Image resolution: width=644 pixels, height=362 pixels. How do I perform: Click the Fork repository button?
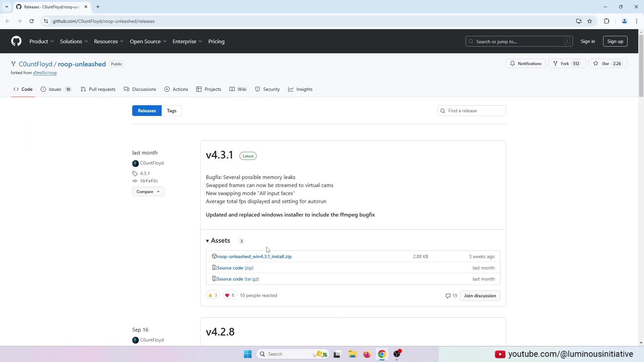[567, 64]
